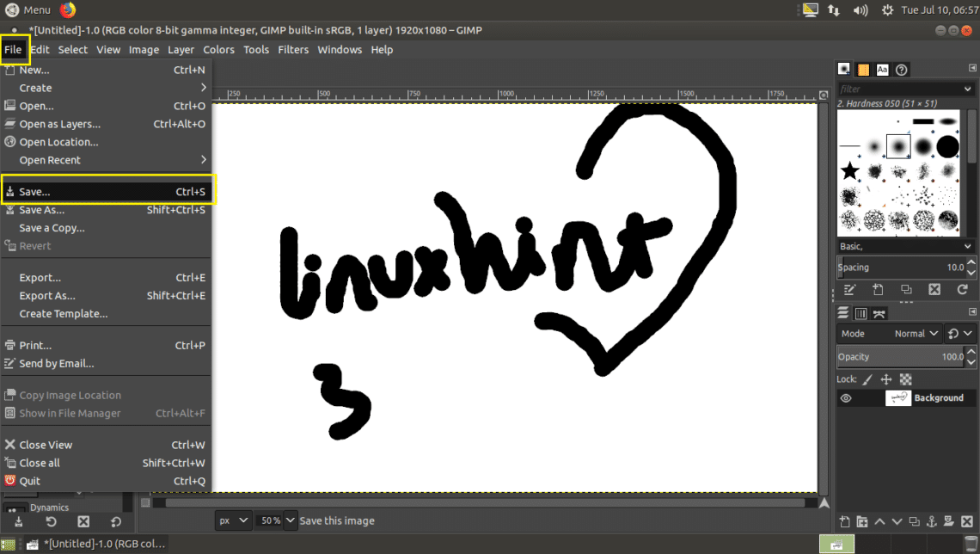Decrease layer Opacity with down arrow
The image size is (980, 554).
pos(971,362)
